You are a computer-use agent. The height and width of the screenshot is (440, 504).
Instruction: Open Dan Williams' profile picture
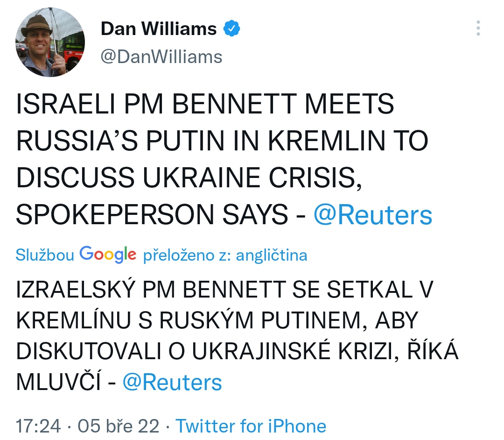coord(50,42)
